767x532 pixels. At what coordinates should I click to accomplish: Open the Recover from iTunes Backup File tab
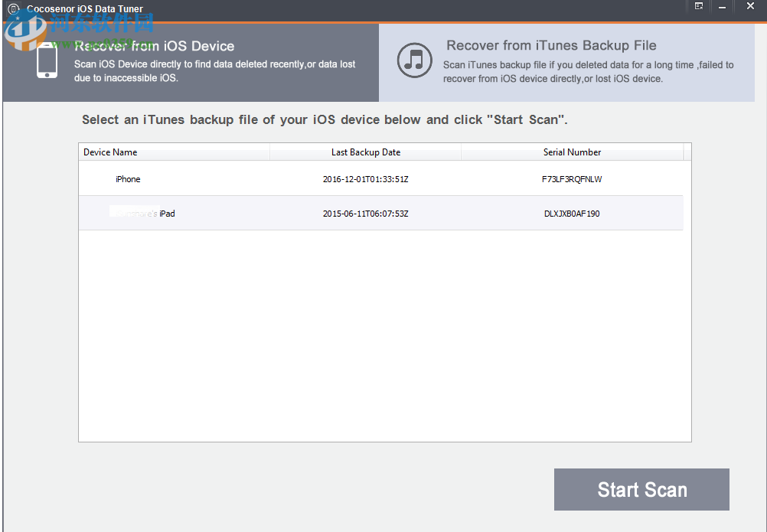567,63
